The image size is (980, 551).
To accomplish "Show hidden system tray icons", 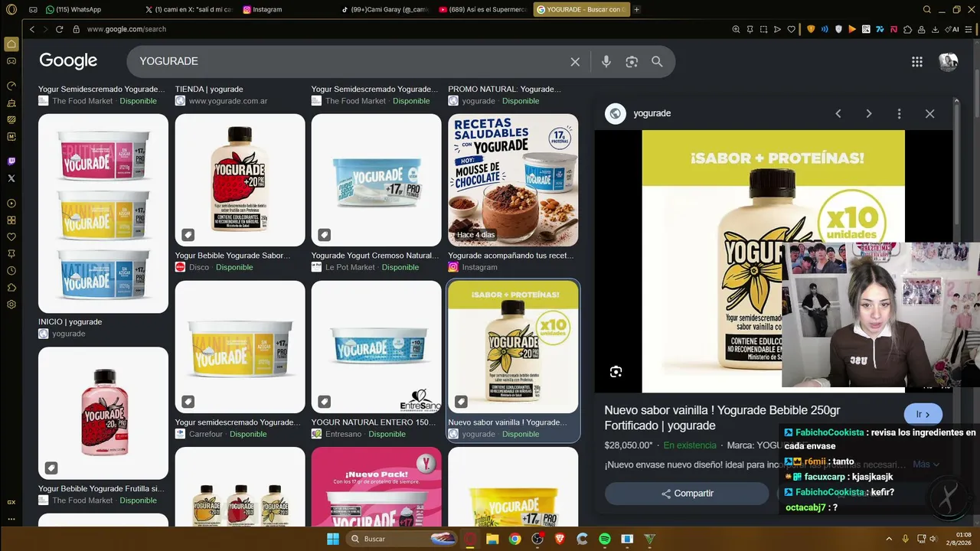I will coord(889,539).
